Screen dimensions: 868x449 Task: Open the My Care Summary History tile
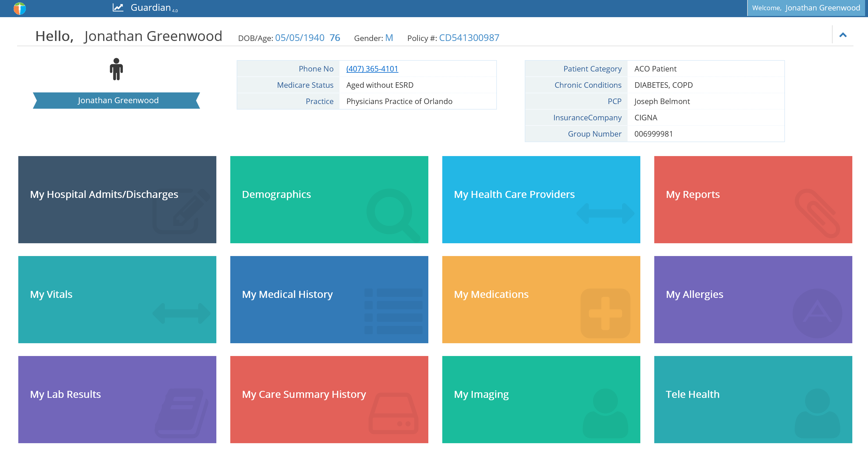(x=329, y=399)
